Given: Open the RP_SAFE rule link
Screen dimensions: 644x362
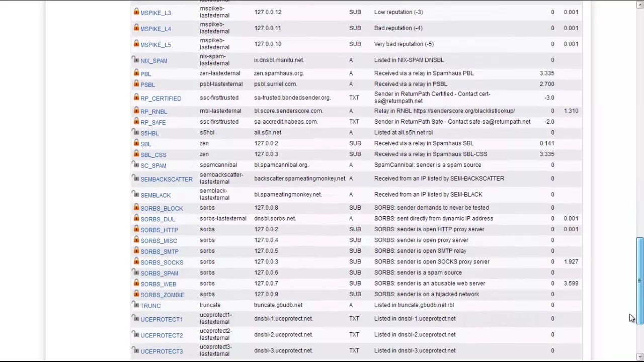Looking at the screenshot, I should (153, 122).
